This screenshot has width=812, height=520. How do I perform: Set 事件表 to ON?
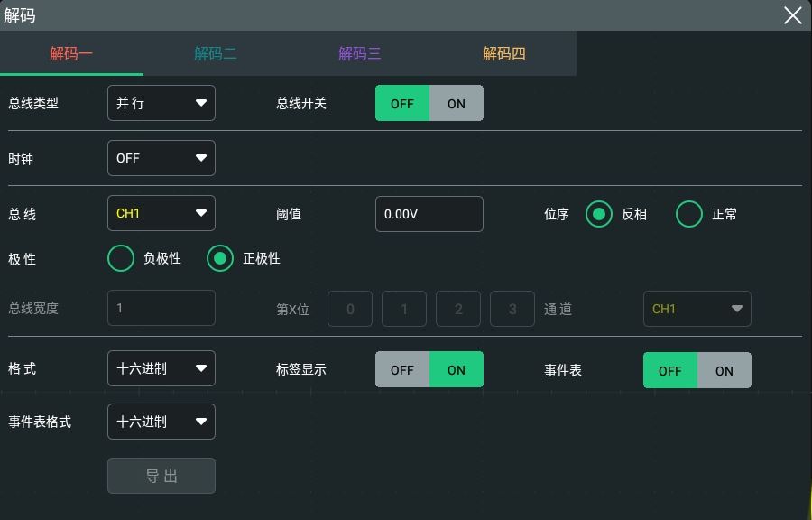coord(724,370)
